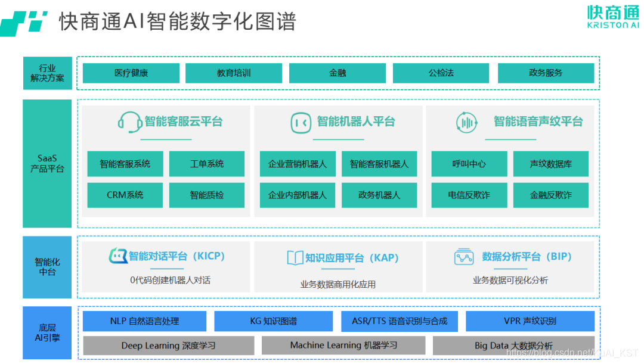The image size is (644, 364).
Task: Click the green logo mark beside the title
Action: [24, 24]
